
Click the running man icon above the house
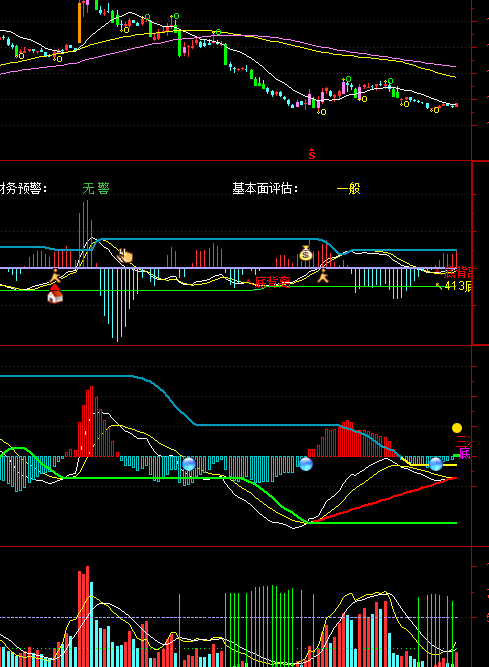pyautogui.click(x=55, y=276)
